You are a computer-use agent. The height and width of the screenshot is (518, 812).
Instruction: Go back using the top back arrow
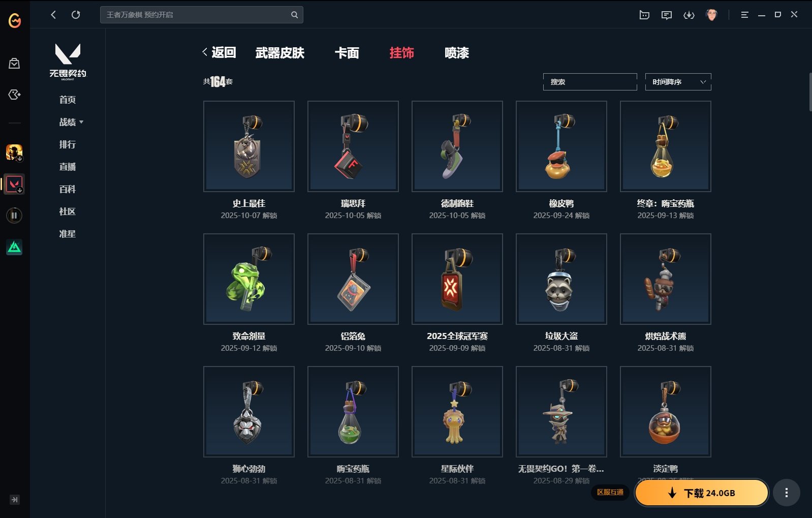point(53,15)
